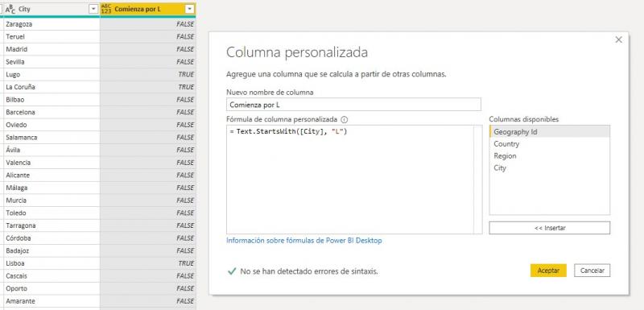The width and height of the screenshot is (644, 310).
Task: Click the Córdoba cell
Action: [52, 238]
